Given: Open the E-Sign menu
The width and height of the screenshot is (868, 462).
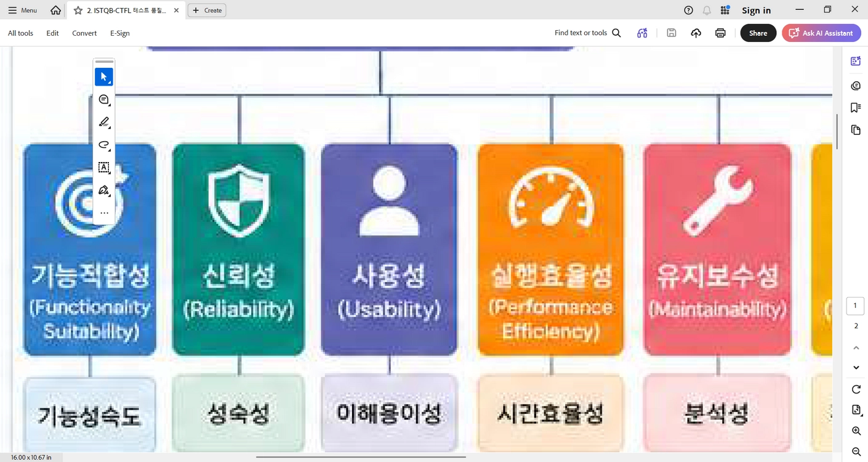Looking at the screenshot, I should [x=119, y=33].
